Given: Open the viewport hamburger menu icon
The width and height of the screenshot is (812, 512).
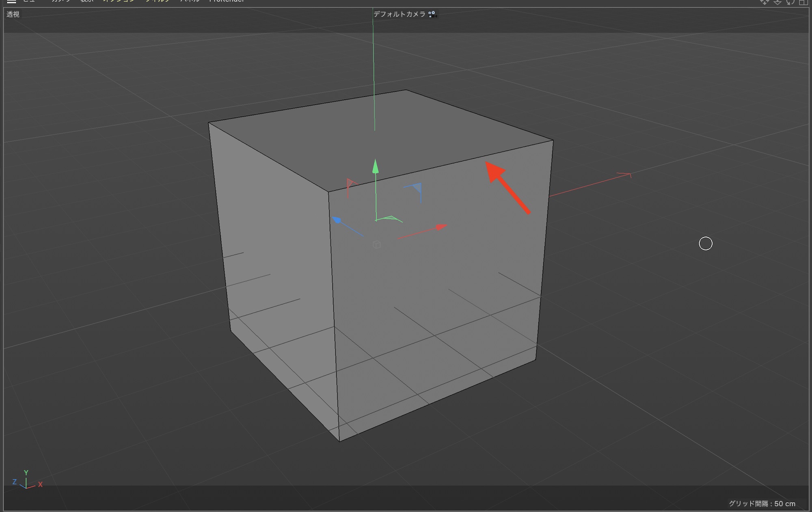Looking at the screenshot, I should pos(11,2).
